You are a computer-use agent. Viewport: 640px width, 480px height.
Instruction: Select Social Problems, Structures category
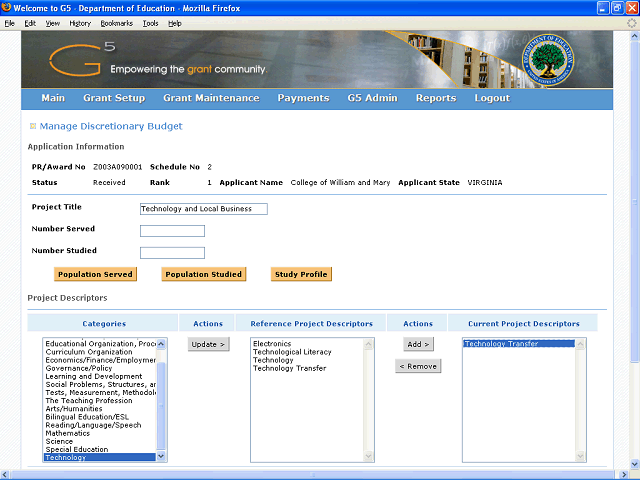[x=100, y=384]
